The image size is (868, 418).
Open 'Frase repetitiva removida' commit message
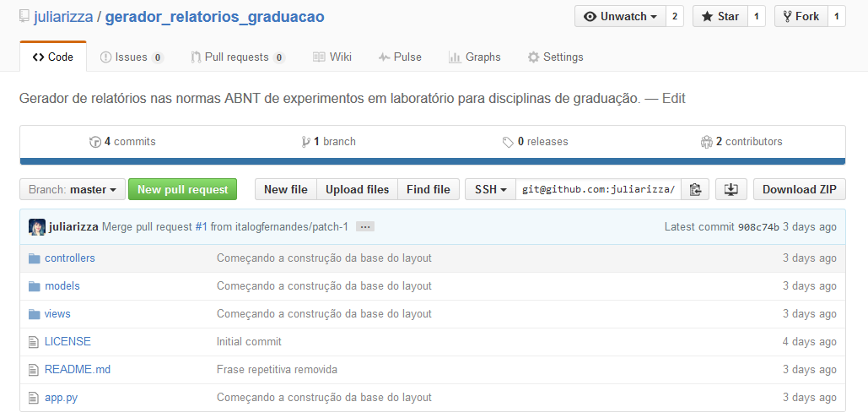point(277,370)
